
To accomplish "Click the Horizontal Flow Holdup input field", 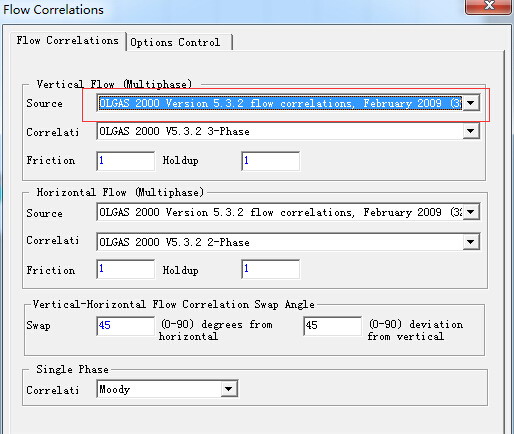I will tap(270, 269).
